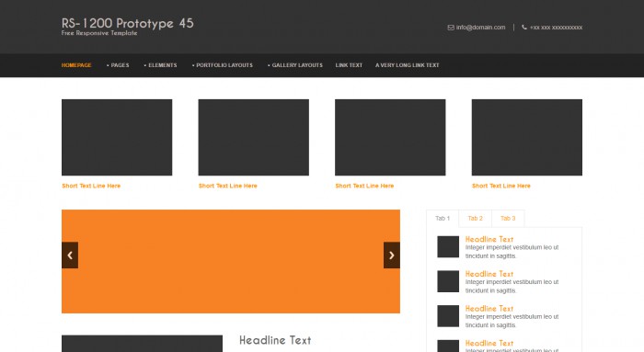Open Portfolio Layouts dropdown menu
Screen dimensions: 644x352
(x=223, y=65)
